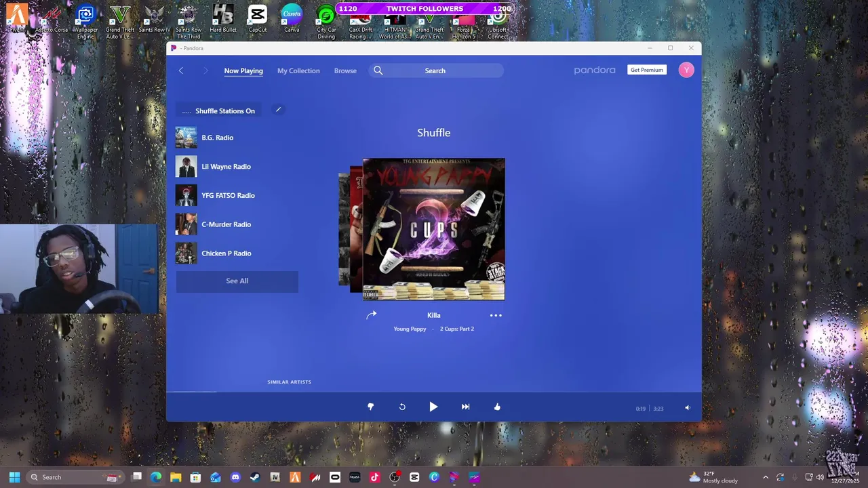This screenshot has height=488, width=868.
Task: Open Assetto Corsa desktop shortcut
Action: [x=52, y=20]
